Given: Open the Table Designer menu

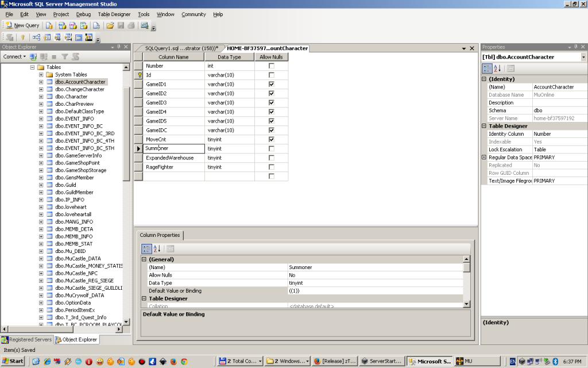Looking at the screenshot, I should coord(114,14).
